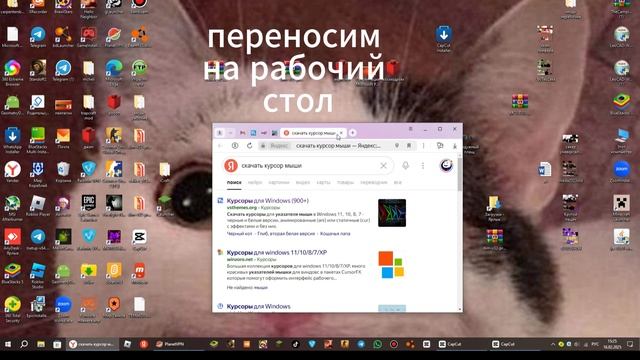640x360 pixels.
Task: Open the browser downloads arrow icon
Action: point(455,146)
